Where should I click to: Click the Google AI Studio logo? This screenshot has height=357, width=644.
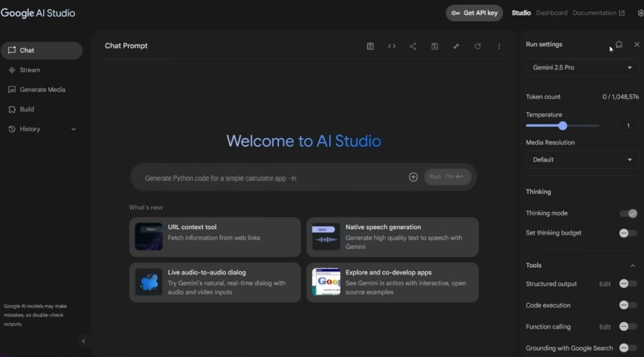tap(38, 13)
